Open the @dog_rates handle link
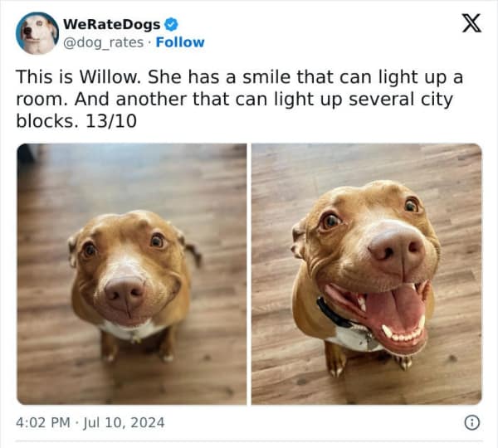Image resolution: width=498 pixels, height=448 pixels. tap(103, 42)
